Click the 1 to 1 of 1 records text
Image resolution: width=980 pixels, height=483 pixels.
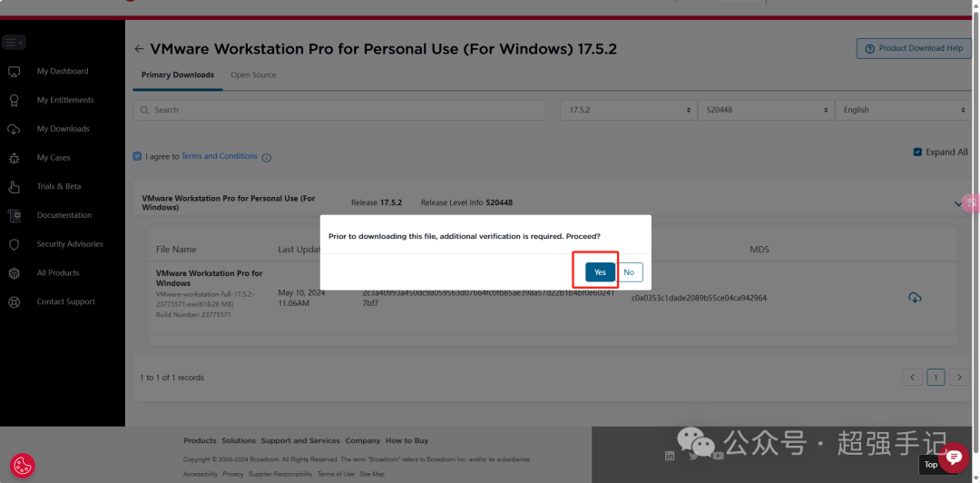171,378
